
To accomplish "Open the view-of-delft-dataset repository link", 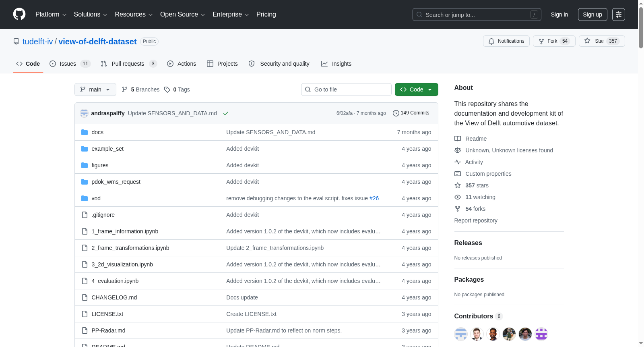I will 97,42.
